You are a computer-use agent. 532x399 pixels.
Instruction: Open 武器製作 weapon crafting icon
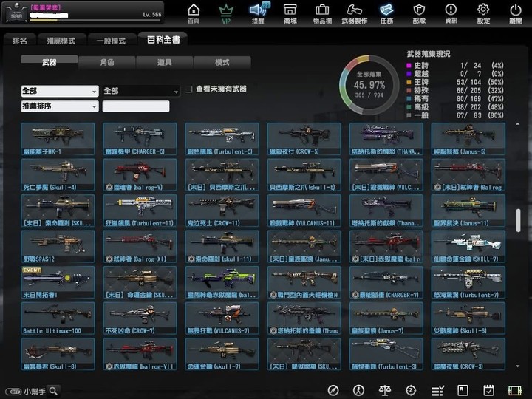(x=355, y=13)
